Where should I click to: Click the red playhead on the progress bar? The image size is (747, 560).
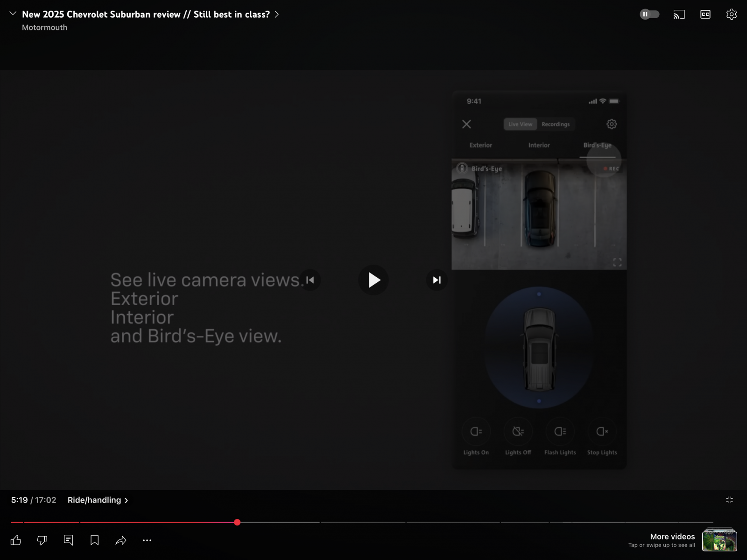[x=237, y=522]
